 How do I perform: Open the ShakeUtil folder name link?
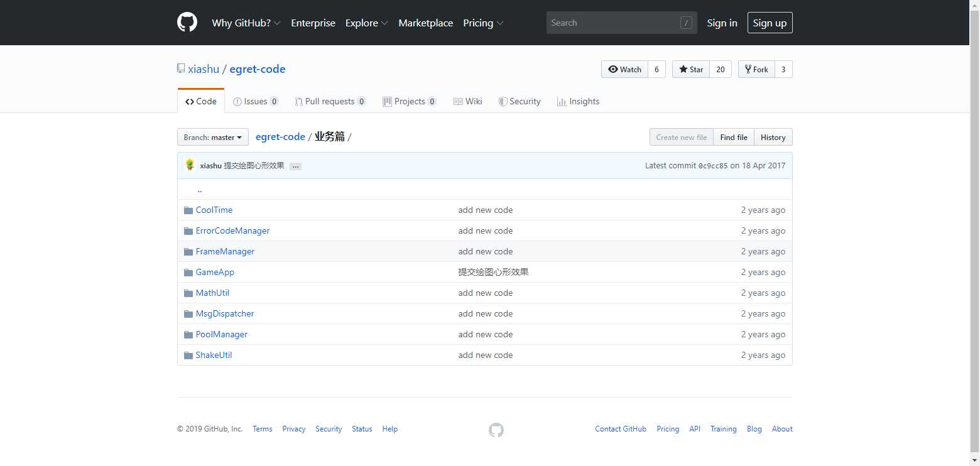click(x=214, y=355)
